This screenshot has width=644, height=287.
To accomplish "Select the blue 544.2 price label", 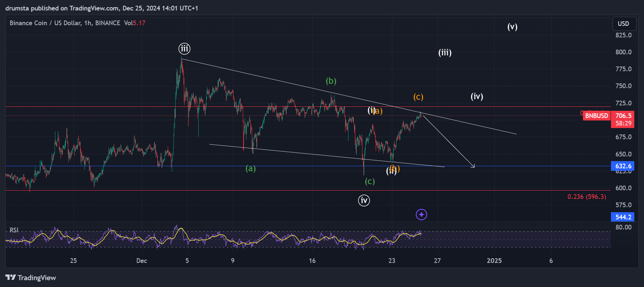I will [x=623, y=217].
